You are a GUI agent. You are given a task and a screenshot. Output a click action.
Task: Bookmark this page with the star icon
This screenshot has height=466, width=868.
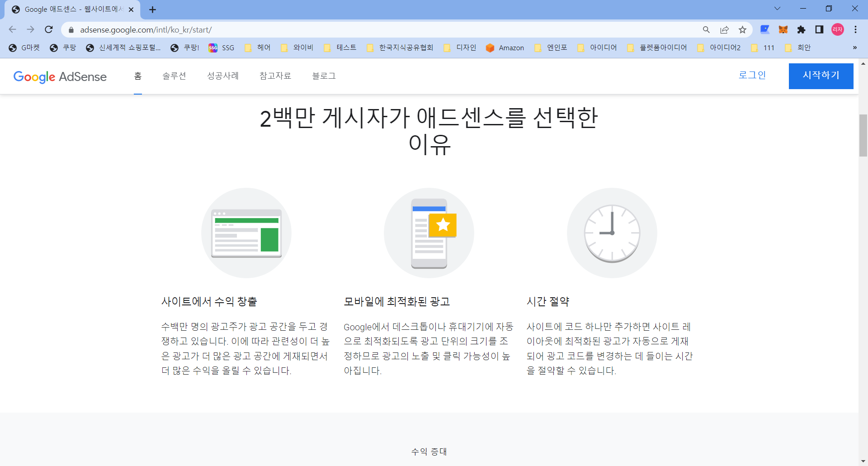coord(742,30)
